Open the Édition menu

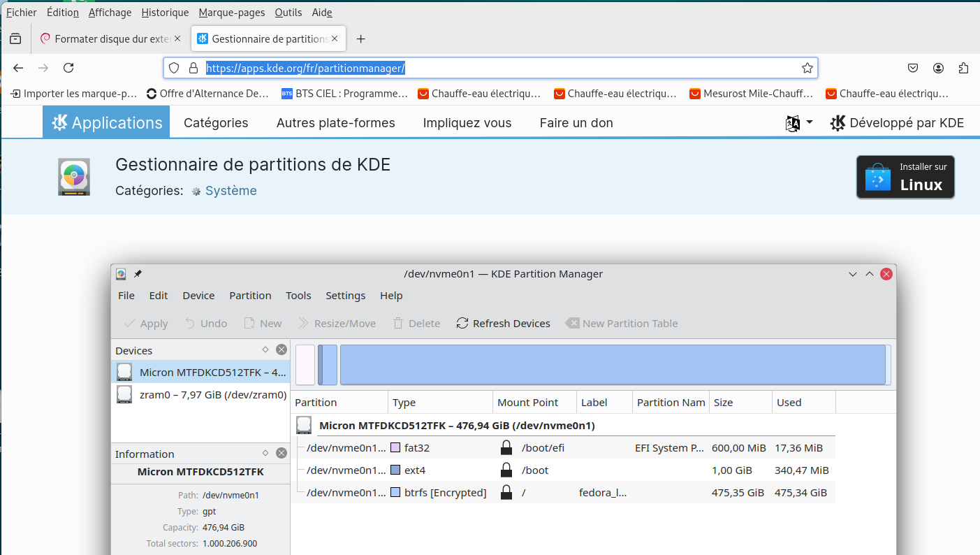coord(63,13)
